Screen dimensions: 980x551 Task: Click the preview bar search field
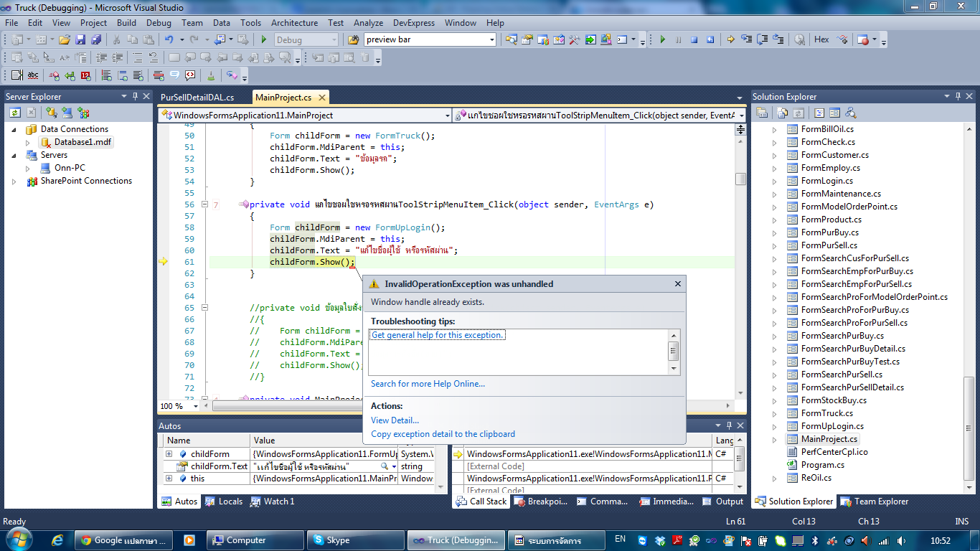pos(426,39)
